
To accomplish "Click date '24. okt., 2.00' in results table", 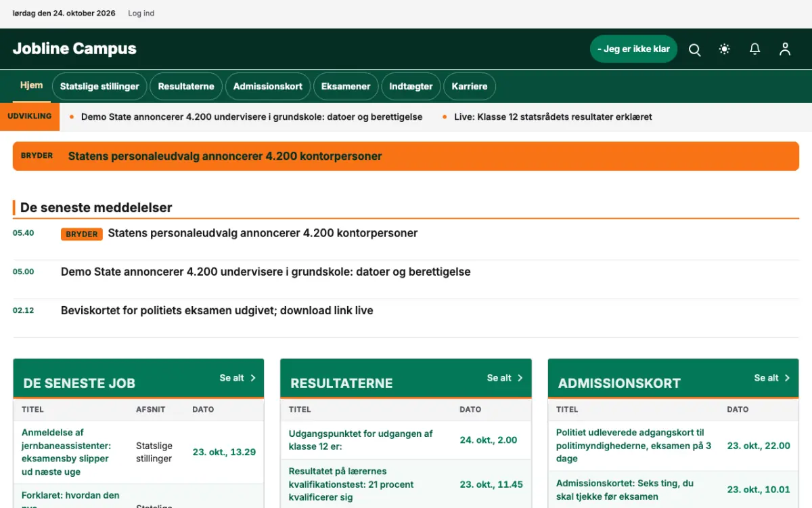I will (489, 440).
